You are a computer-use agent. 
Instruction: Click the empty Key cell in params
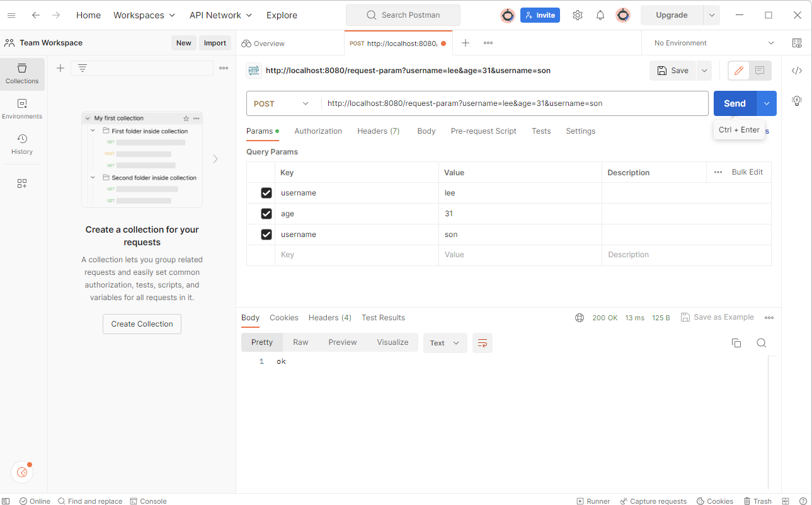click(357, 255)
